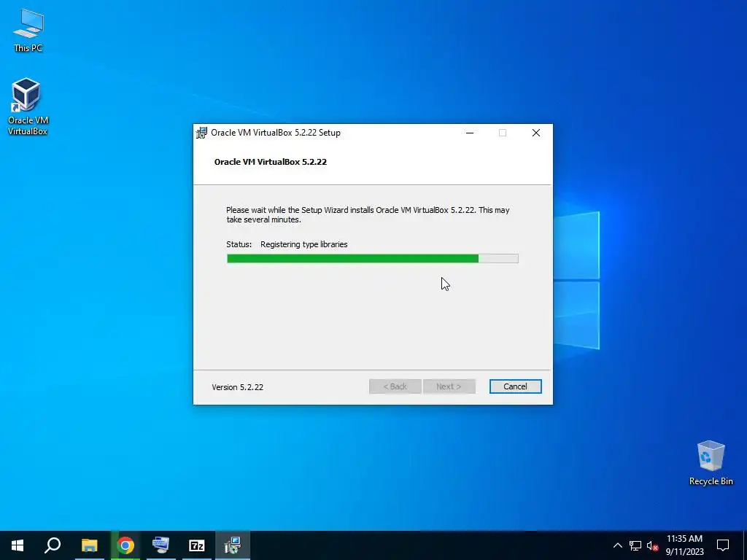The width and height of the screenshot is (747, 560).
Task: Click the disabled Back button
Action: point(395,386)
